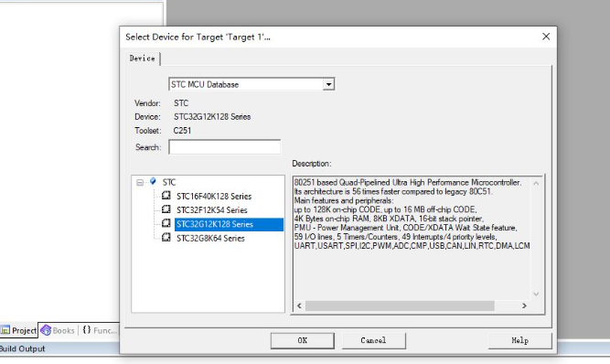Screen dimensions: 610x364
Task: Click the STC vendor diamond icon
Action: [153, 181]
